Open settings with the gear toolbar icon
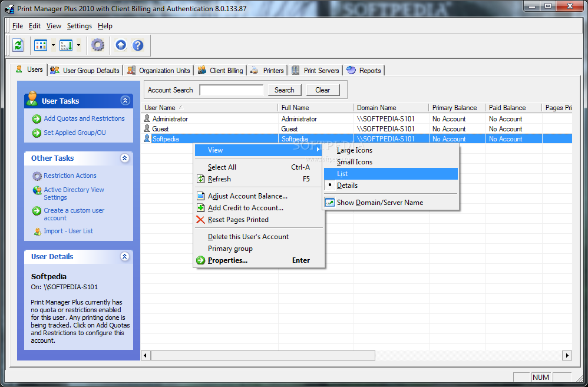 click(x=98, y=46)
